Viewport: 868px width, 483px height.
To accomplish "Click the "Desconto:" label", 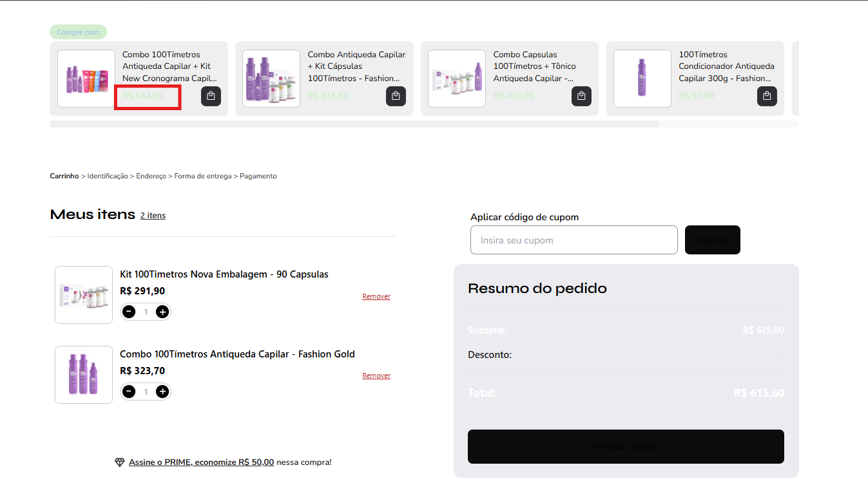I will (490, 355).
